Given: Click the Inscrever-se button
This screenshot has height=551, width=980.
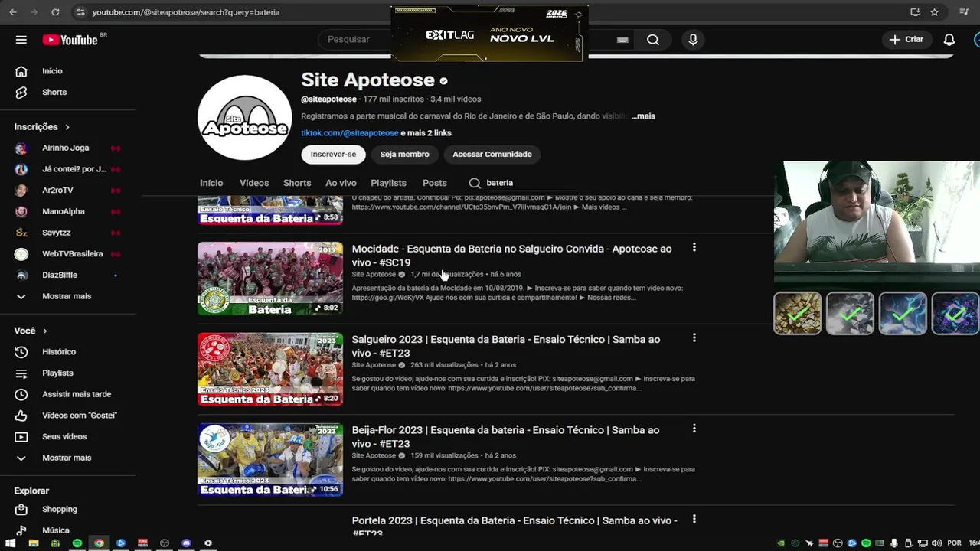Looking at the screenshot, I should (x=333, y=154).
